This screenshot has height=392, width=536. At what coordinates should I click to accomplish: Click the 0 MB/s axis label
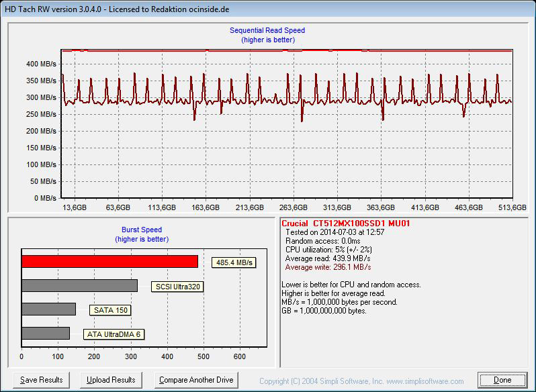tap(45, 198)
